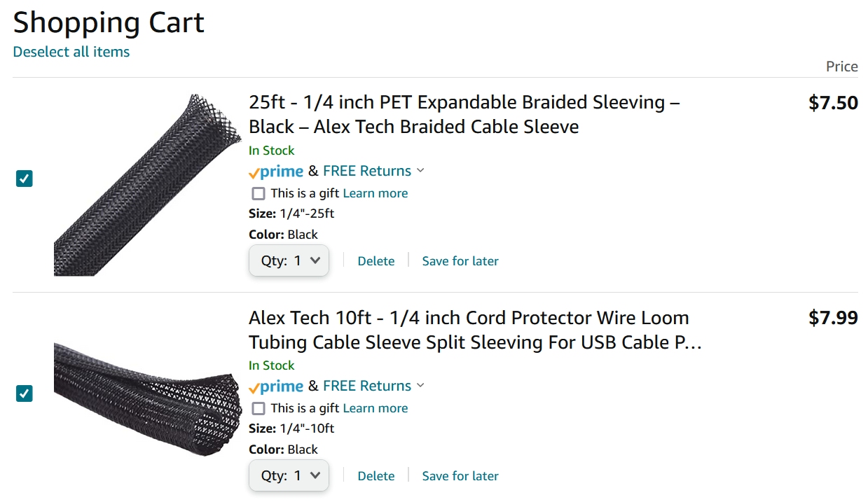
Task: Delete the 10ft cord protector from cart
Action: pos(376,476)
